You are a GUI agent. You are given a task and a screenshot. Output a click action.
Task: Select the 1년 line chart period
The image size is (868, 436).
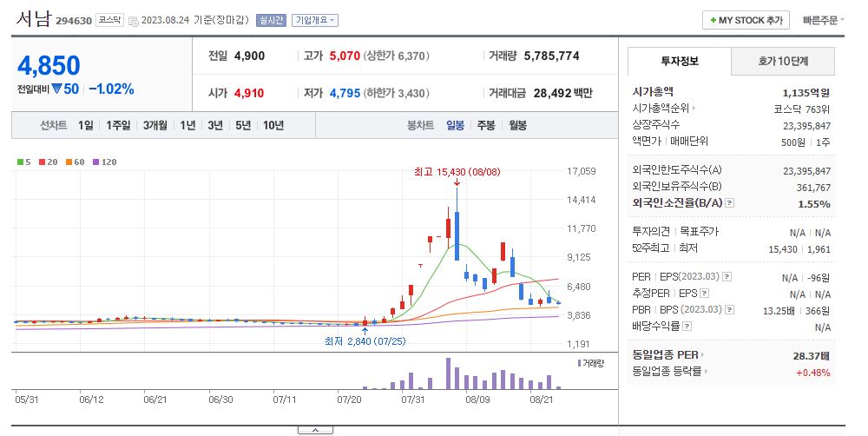pyautogui.click(x=187, y=126)
